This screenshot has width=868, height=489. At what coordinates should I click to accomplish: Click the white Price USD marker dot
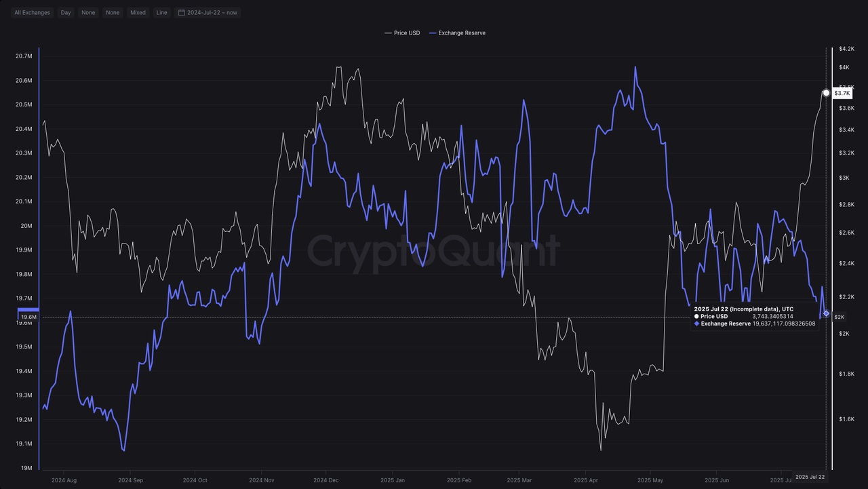826,92
